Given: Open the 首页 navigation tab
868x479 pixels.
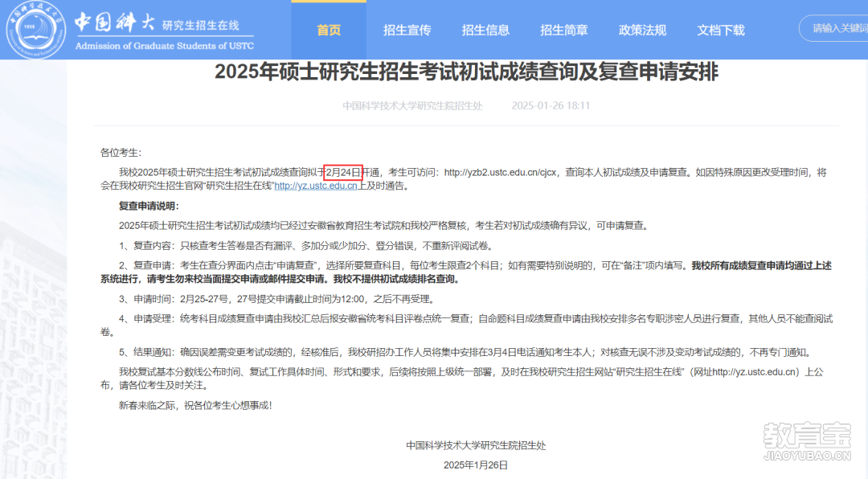Looking at the screenshot, I should tap(329, 30).
